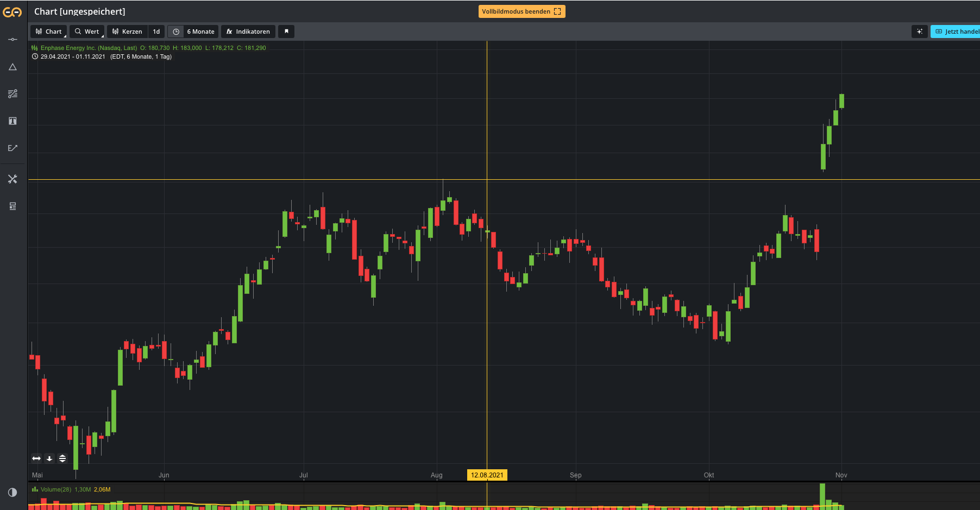Click the bookmark icon in the toolbar
The height and width of the screenshot is (510, 980).
[286, 32]
